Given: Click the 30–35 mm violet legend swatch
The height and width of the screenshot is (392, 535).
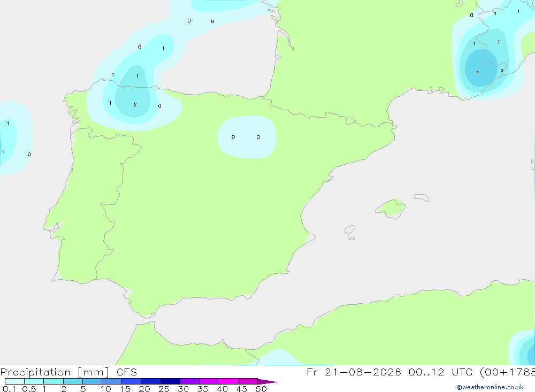Looking at the screenshot, I should 190,381.
